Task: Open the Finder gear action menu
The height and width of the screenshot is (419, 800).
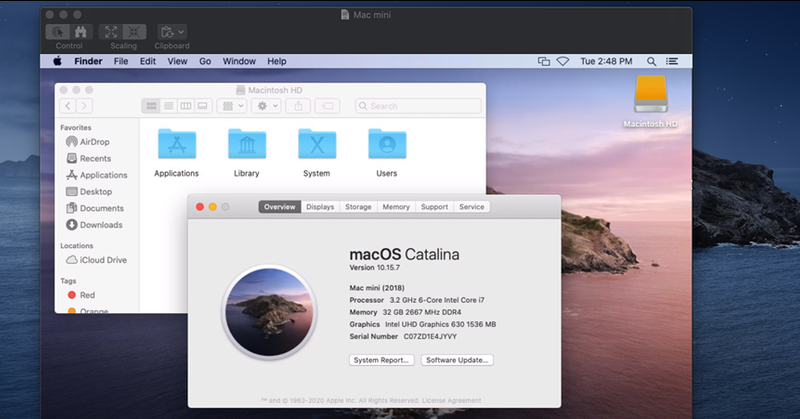Action: [x=266, y=106]
